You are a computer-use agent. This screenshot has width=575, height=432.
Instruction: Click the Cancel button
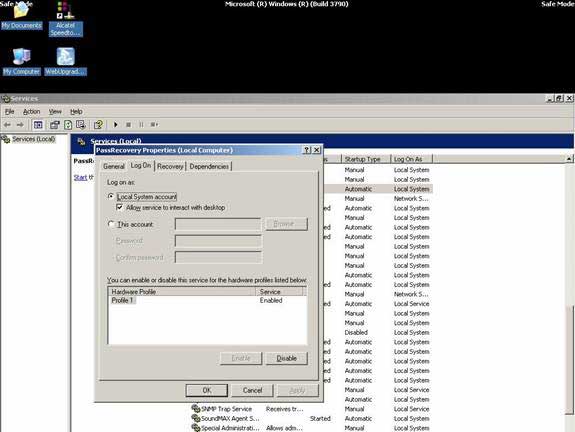pyautogui.click(x=252, y=390)
